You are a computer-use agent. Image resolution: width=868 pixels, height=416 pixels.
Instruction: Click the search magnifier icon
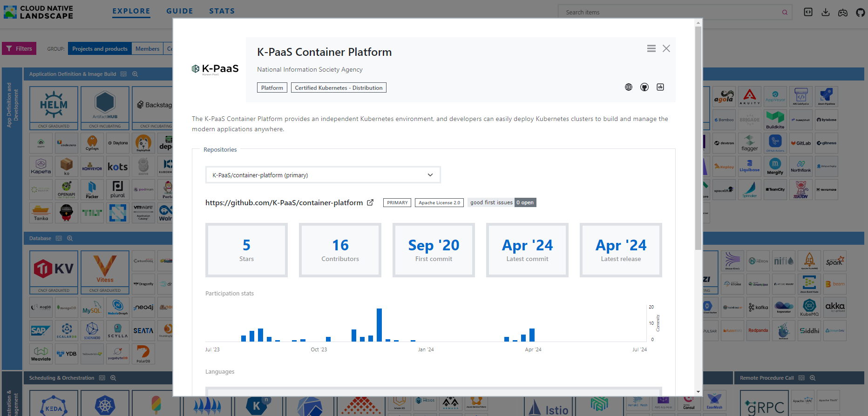785,12
